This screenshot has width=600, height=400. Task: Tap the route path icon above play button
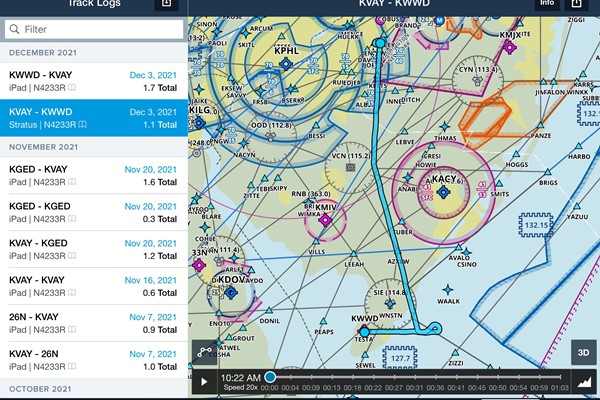tap(203, 352)
